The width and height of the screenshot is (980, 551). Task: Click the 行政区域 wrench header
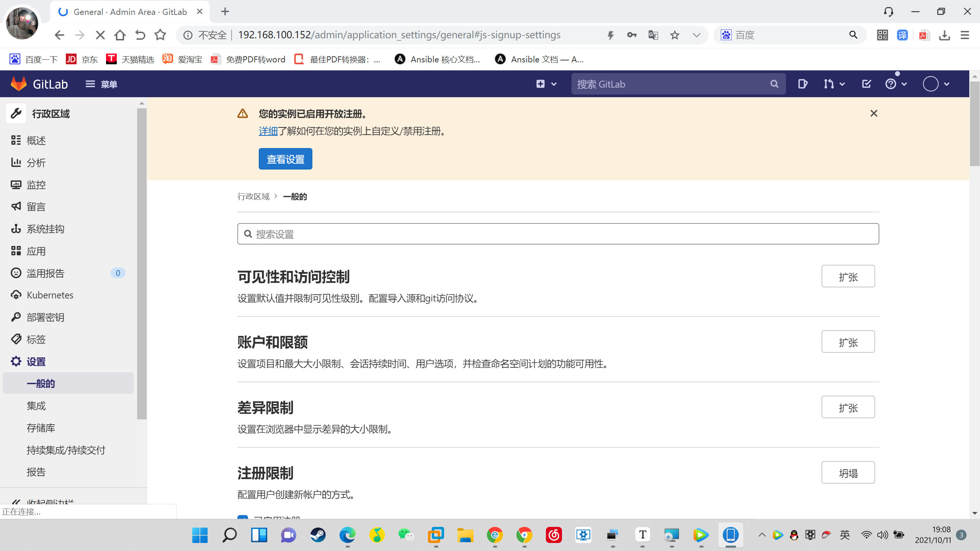click(38, 114)
